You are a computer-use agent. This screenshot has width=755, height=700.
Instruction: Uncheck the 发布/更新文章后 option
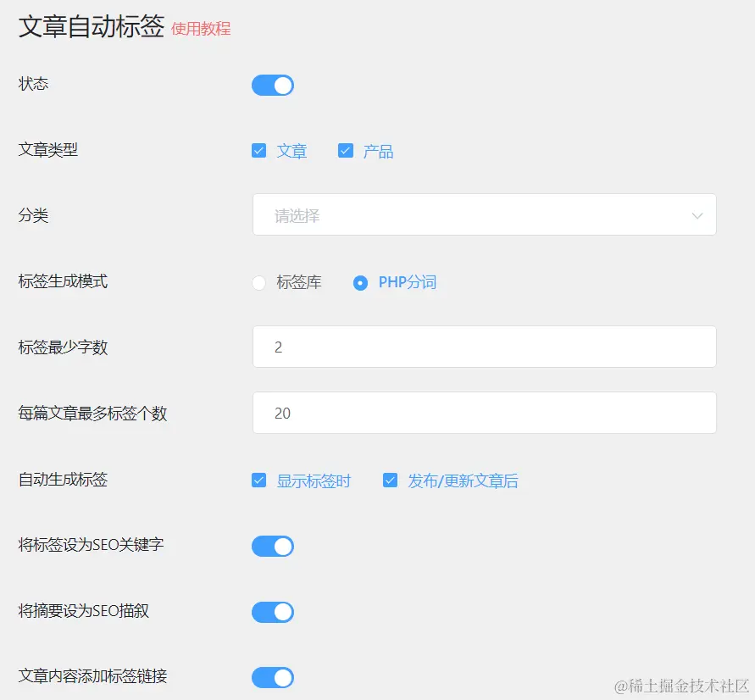[390, 480]
